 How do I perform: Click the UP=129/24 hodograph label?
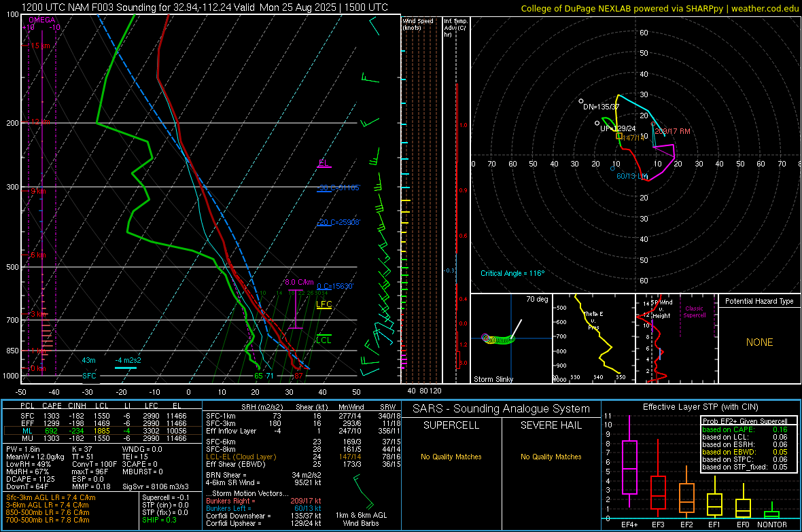(x=618, y=128)
